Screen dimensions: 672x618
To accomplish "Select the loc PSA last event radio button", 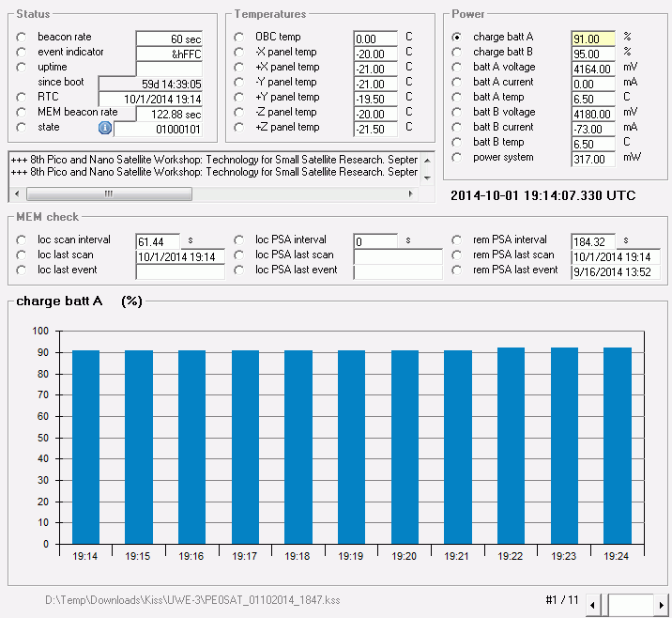I will tap(239, 270).
